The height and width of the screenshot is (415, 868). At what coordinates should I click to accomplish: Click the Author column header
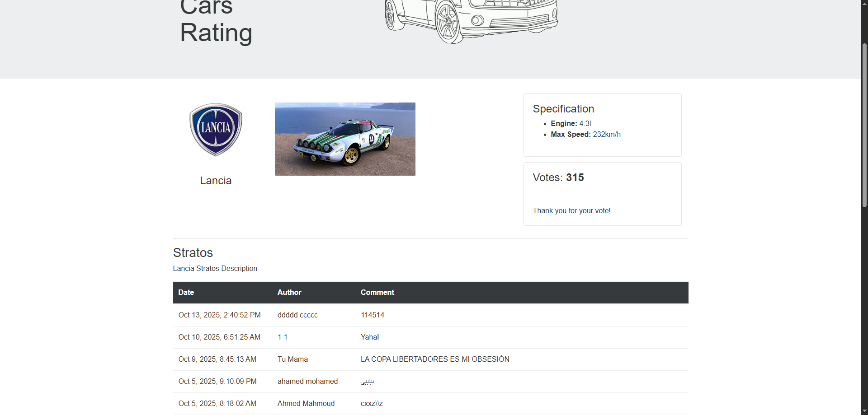[289, 293]
